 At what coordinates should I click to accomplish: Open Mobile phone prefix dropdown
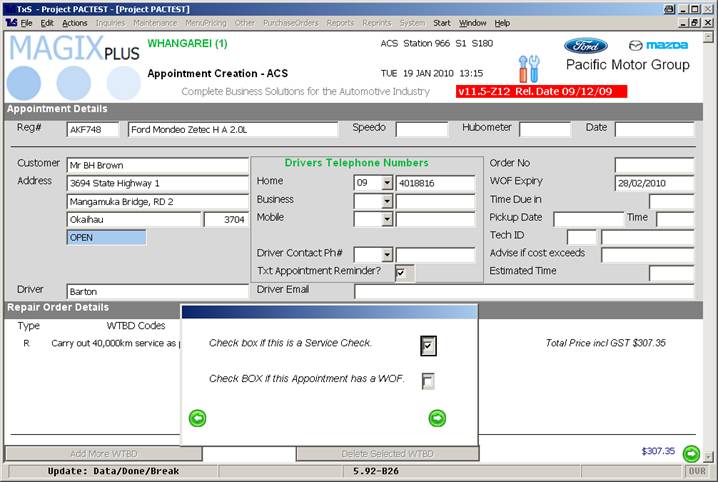pyautogui.click(x=387, y=219)
